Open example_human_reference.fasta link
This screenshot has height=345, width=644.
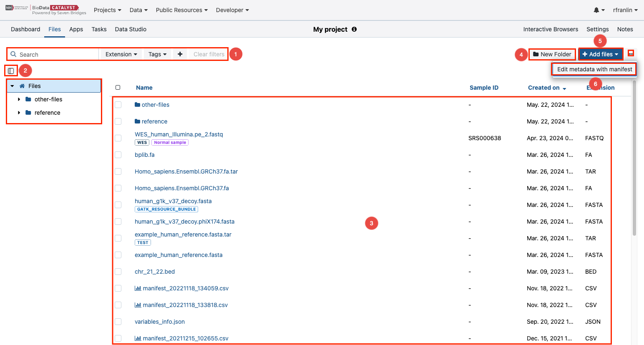pos(179,255)
